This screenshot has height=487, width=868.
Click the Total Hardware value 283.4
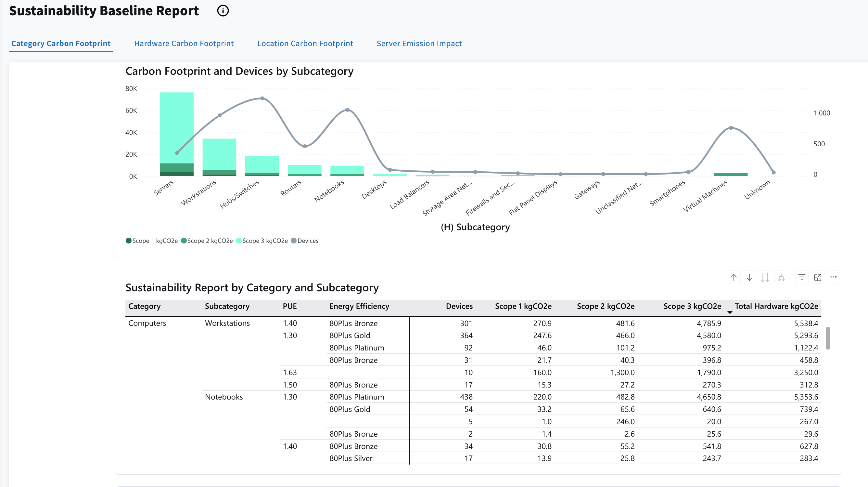point(809,458)
